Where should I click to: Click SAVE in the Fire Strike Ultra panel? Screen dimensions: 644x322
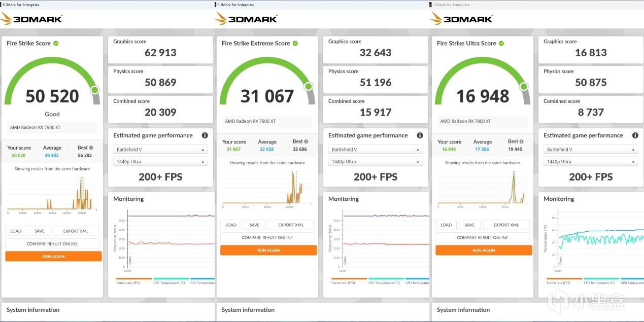[469, 225]
